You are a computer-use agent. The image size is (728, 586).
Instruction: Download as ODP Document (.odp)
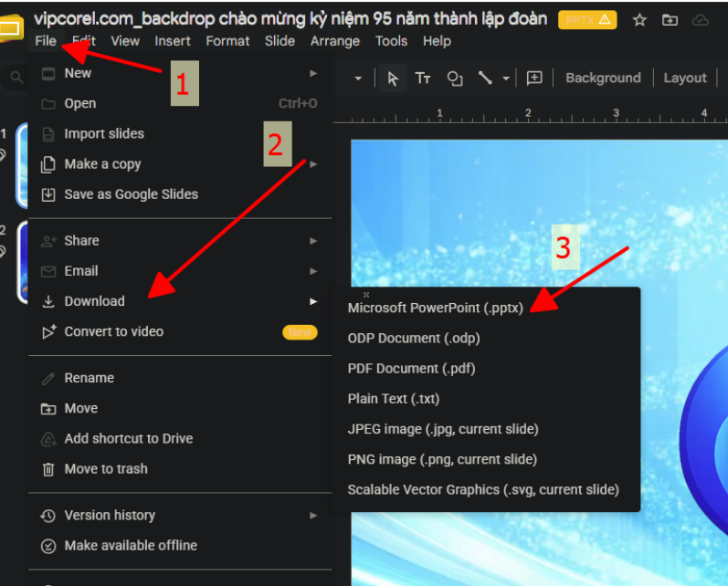[487, 339]
